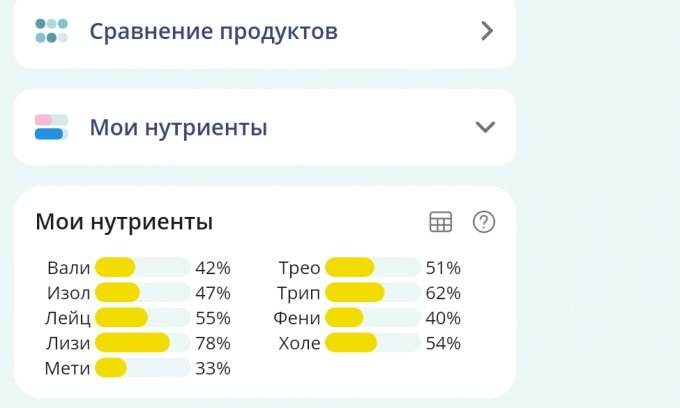Expand the Сравнение продуктов chevron
Screen dimensions: 680x408
[487, 31]
